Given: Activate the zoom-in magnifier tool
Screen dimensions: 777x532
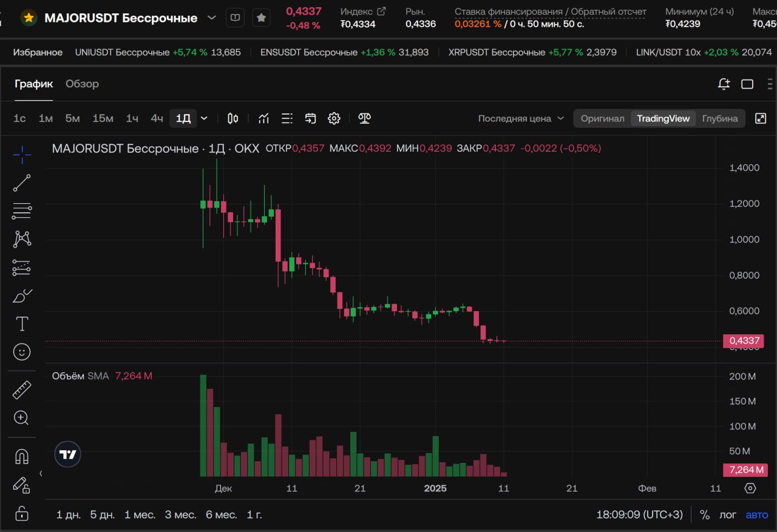Looking at the screenshot, I should coord(22,417).
